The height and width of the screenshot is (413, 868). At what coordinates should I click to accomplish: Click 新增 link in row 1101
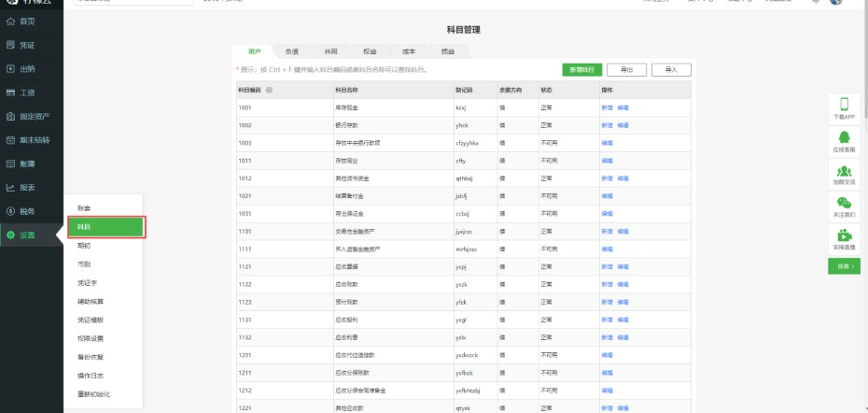pyautogui.click(x=607, y=231)
